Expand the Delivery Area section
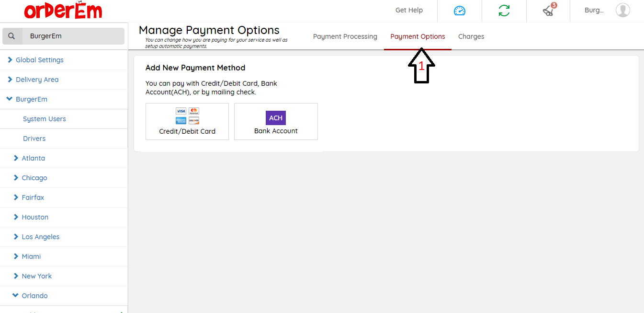This screenshot has height=313, width=644. click(10, 80)
